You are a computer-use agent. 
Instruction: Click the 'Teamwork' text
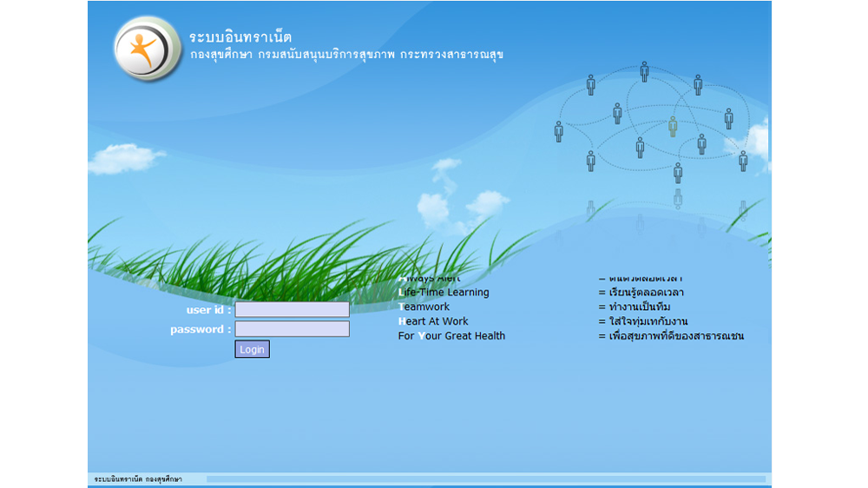coord(424,307)
